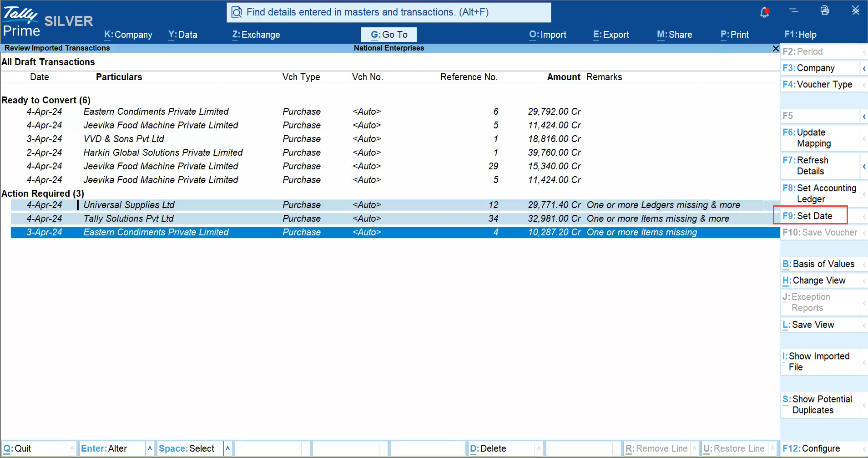This screenshot has width=868, height=458.
Task: Open F1: Help
Action: pyautogui.click(x=800, y=35)
